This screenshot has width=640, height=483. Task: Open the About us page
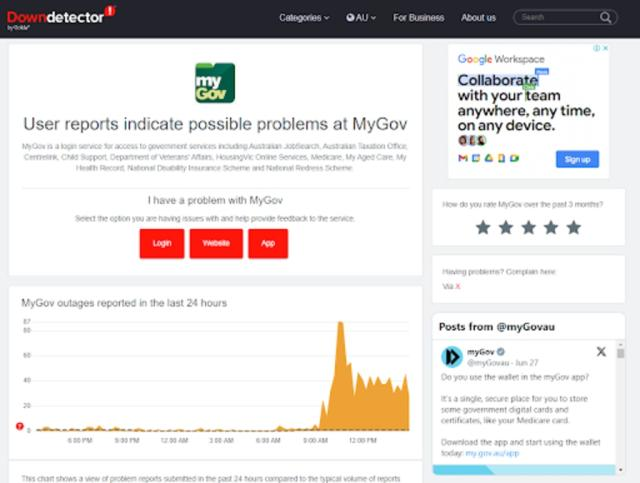(x=478, y=18)
